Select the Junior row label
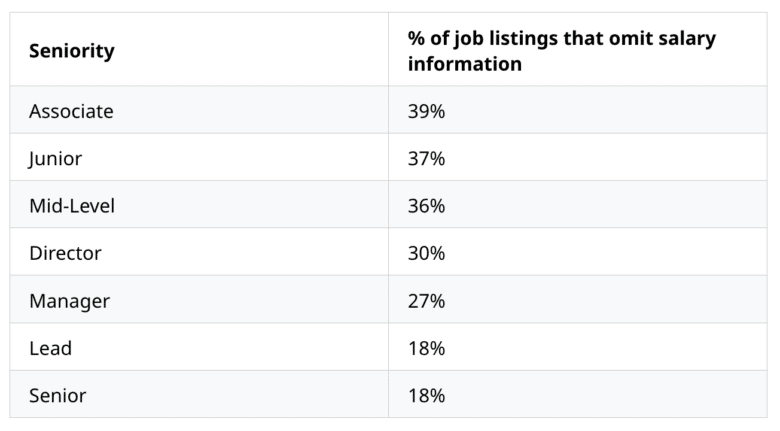This screenshot has height=431, width=780. (x=55, y=159)
